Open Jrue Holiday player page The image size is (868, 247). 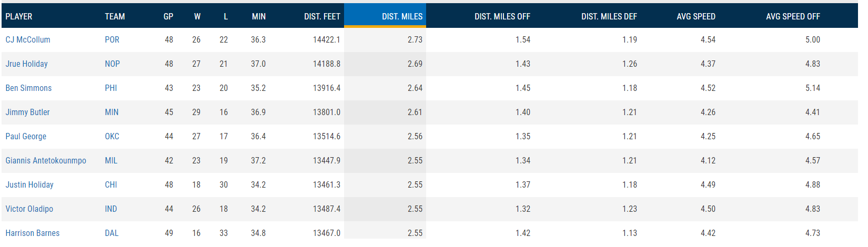pos(26,64)
